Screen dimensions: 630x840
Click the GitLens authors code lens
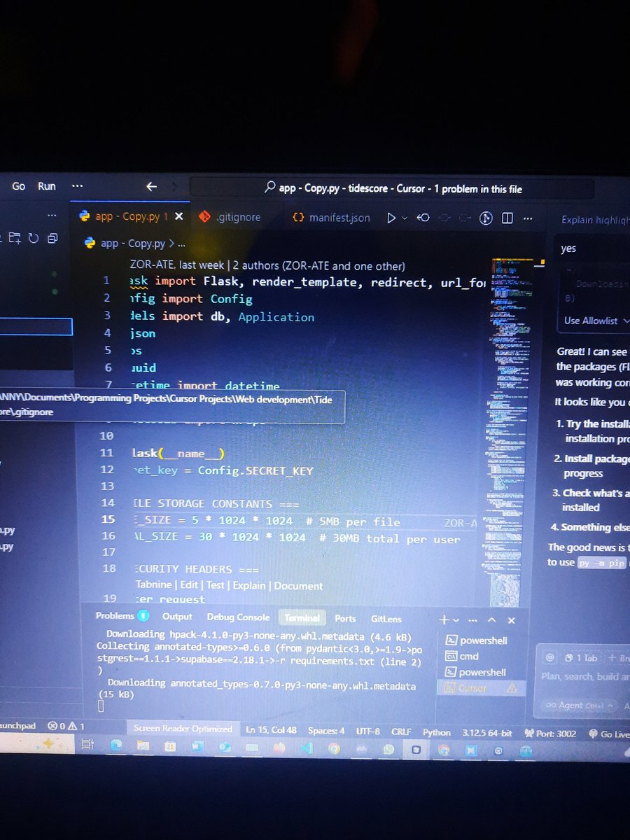(267, 265)
